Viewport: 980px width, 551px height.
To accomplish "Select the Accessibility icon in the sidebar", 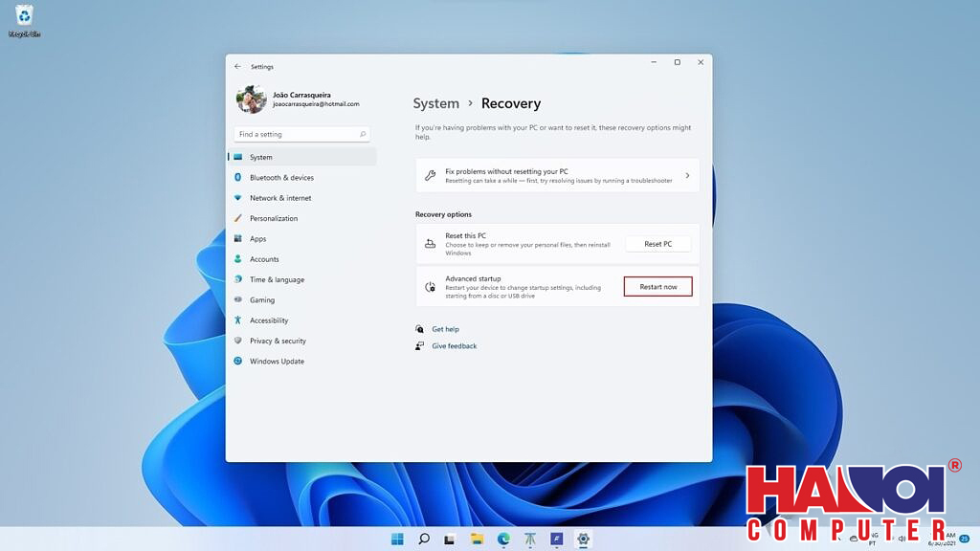I will (239, 320).
